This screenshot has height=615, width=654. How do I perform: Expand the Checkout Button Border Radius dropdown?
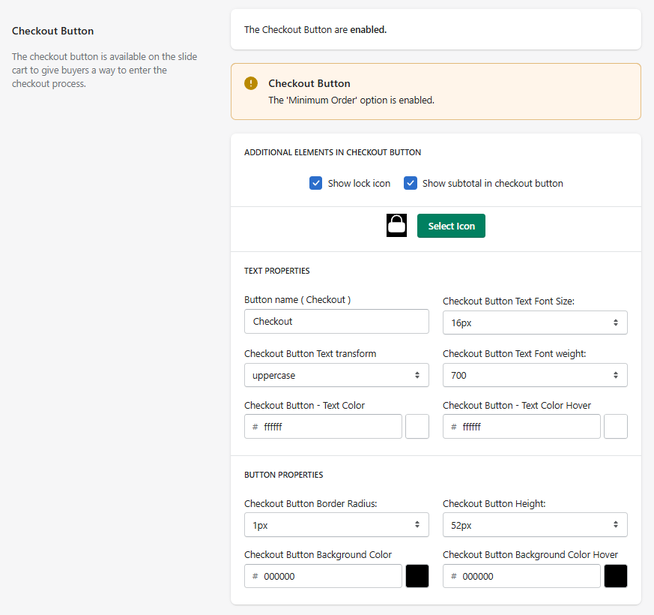[336, 524]
